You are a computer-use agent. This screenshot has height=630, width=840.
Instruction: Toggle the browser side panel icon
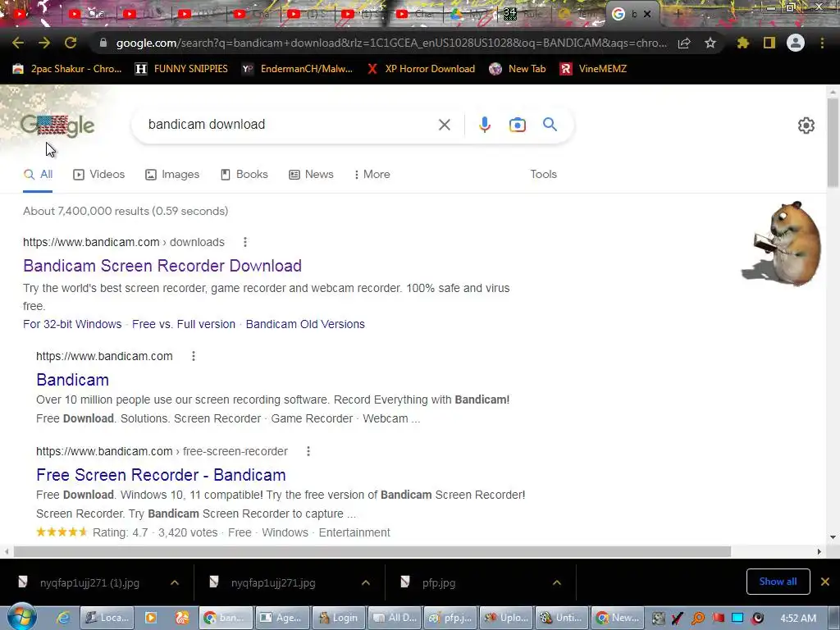click(769, 43)
